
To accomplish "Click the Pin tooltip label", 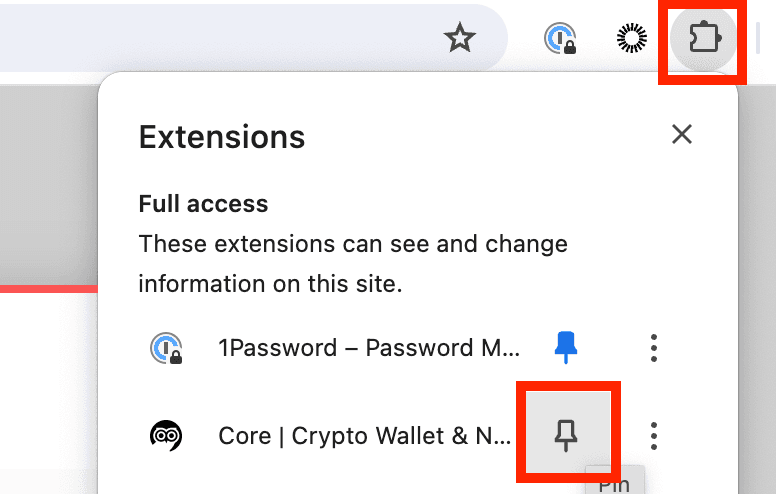I will [613, 484].
